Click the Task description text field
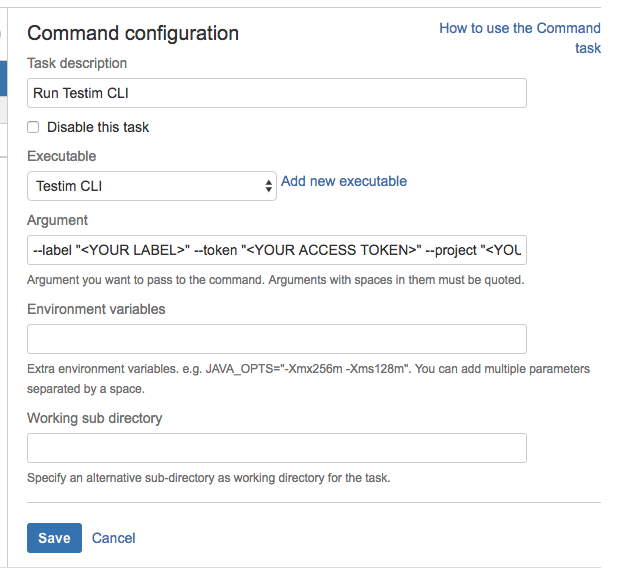 pos(276,93)
